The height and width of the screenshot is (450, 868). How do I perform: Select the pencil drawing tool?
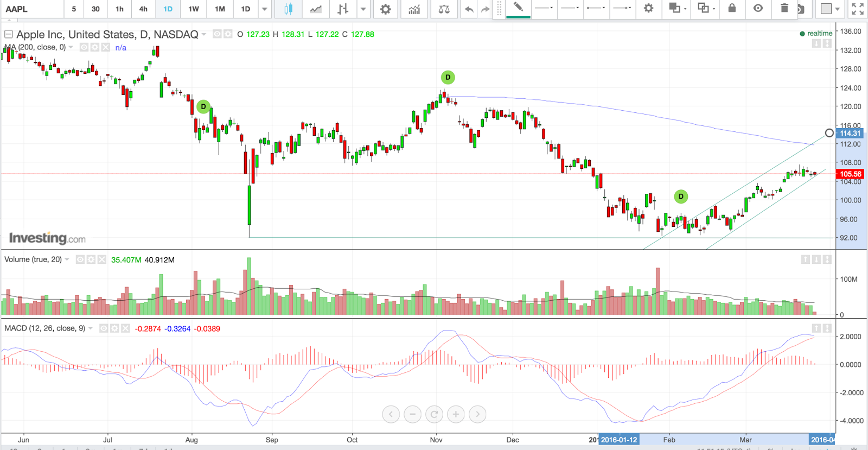click(x=518, y=8)
